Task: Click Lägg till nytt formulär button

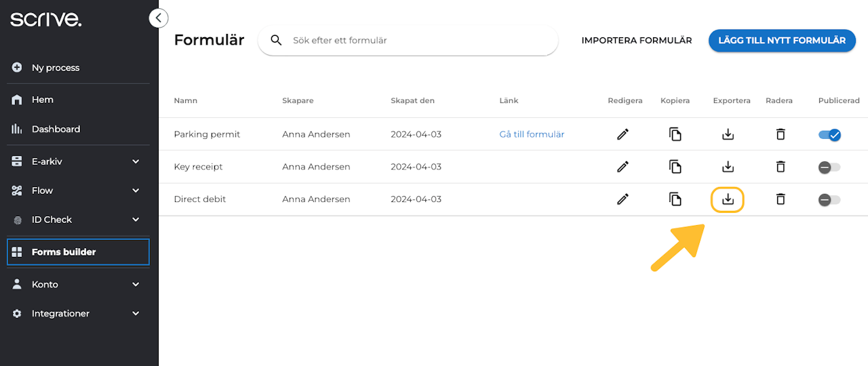Action: (782, 40)
